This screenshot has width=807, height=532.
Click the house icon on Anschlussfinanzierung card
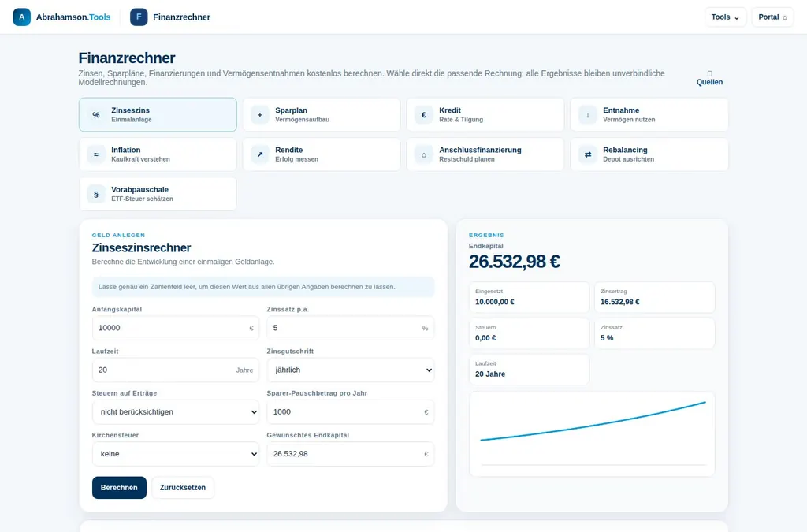[x=424, y=154]
